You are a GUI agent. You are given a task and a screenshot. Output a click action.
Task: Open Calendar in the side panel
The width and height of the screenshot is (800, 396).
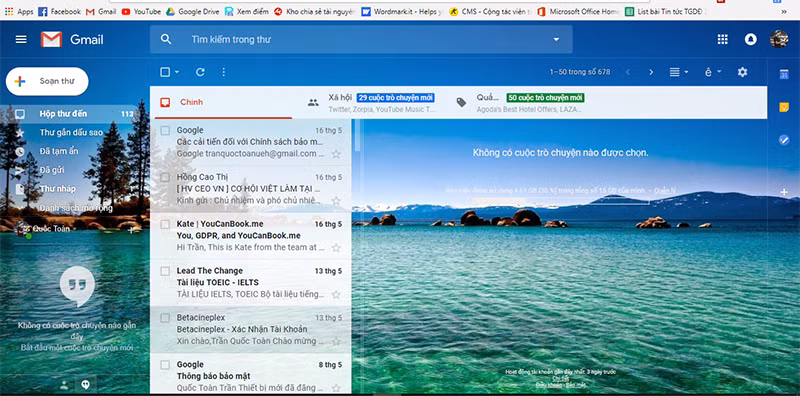[784, 75]
